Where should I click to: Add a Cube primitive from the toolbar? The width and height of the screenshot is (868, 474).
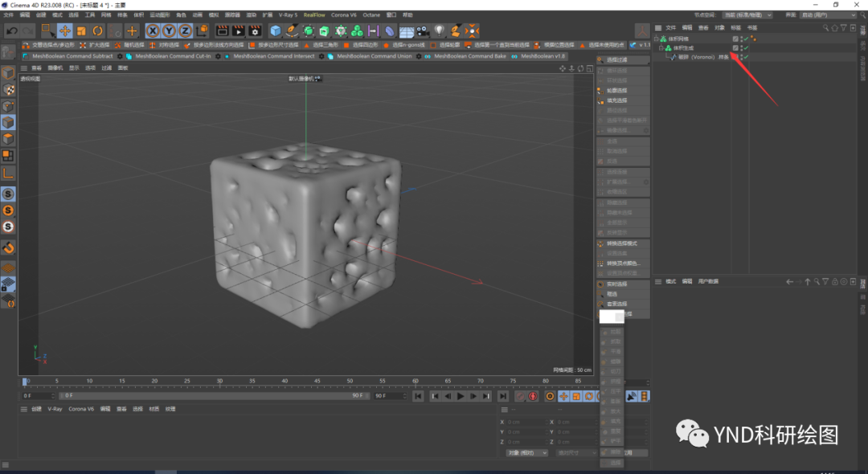[275, 31]
